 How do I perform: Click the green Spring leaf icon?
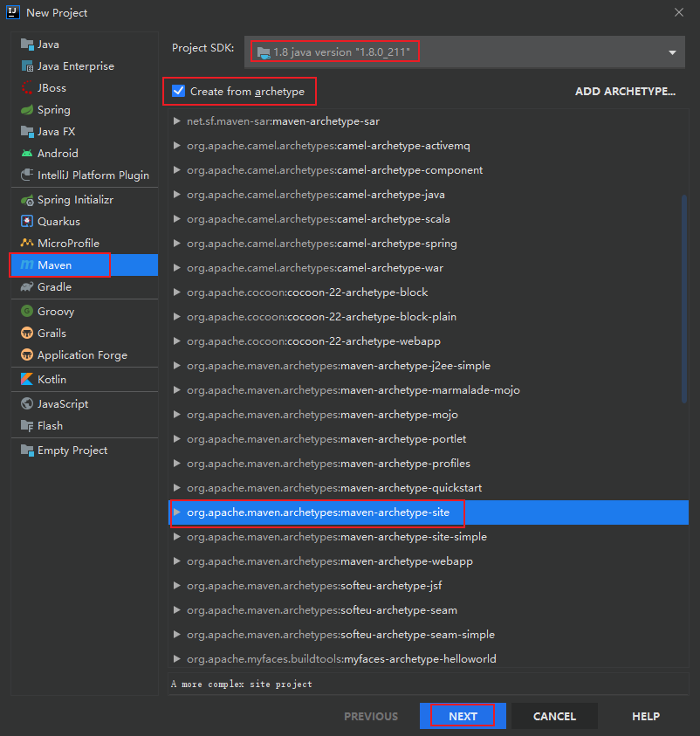(x=27, y=110)
